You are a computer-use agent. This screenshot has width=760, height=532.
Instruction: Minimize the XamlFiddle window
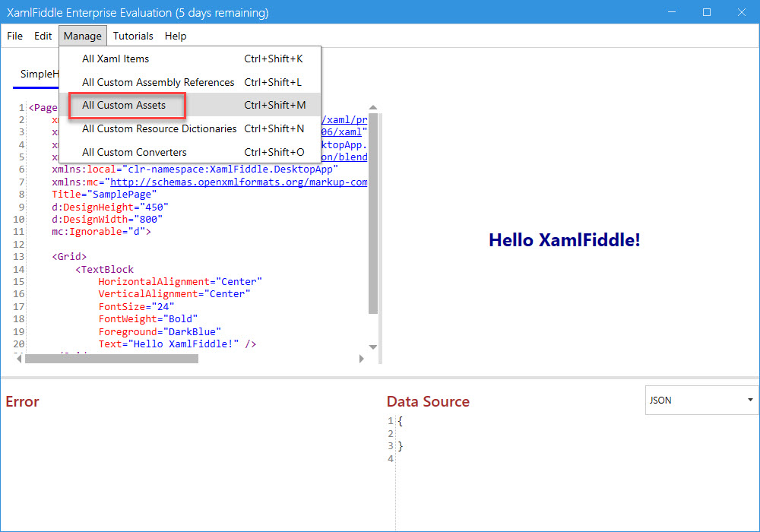point(671,12)
